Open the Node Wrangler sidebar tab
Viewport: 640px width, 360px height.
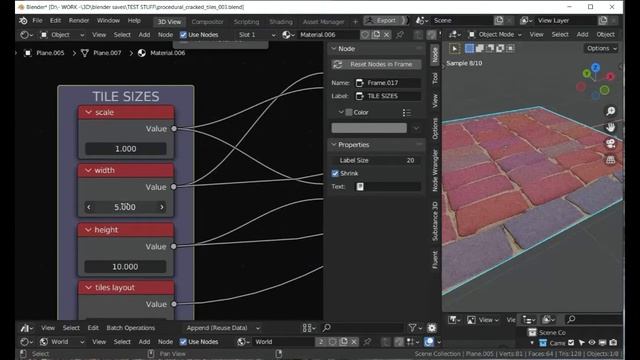click(x=435, y=170)
